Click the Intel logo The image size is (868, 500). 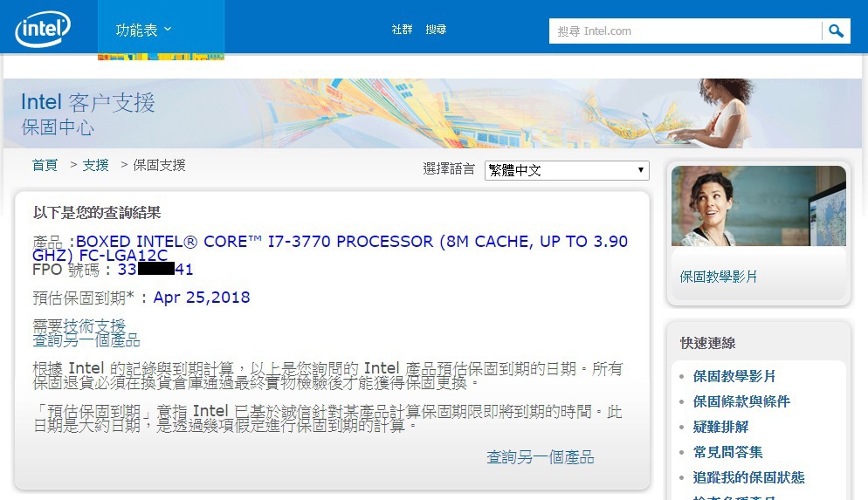tap(43, 30)
